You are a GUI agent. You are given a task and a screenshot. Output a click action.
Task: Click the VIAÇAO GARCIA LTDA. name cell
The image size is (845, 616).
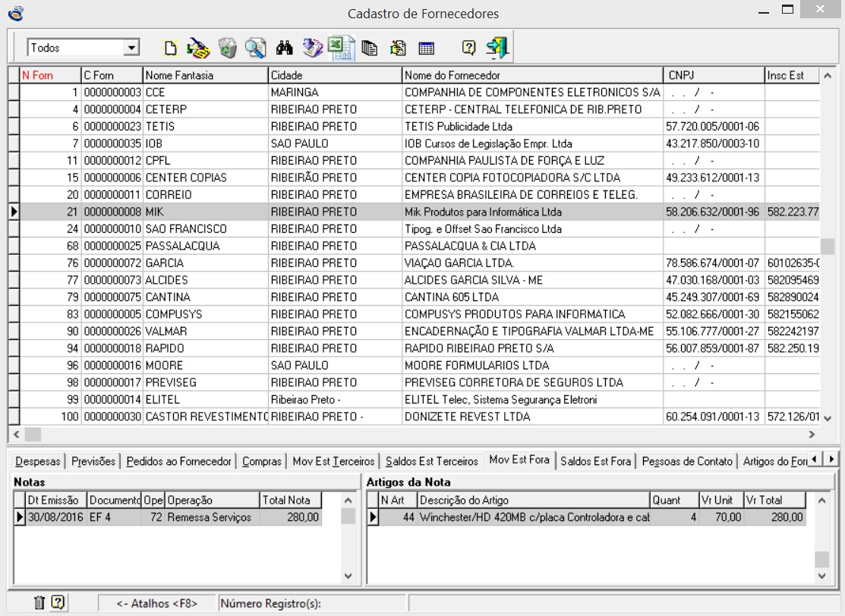[x=532, y=263]
